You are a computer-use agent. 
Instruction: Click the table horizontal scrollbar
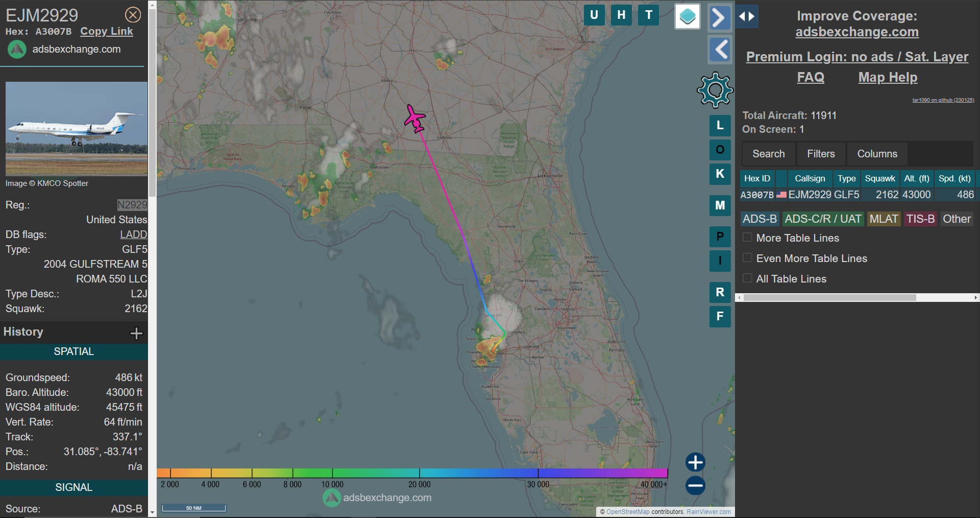(829, 297)
